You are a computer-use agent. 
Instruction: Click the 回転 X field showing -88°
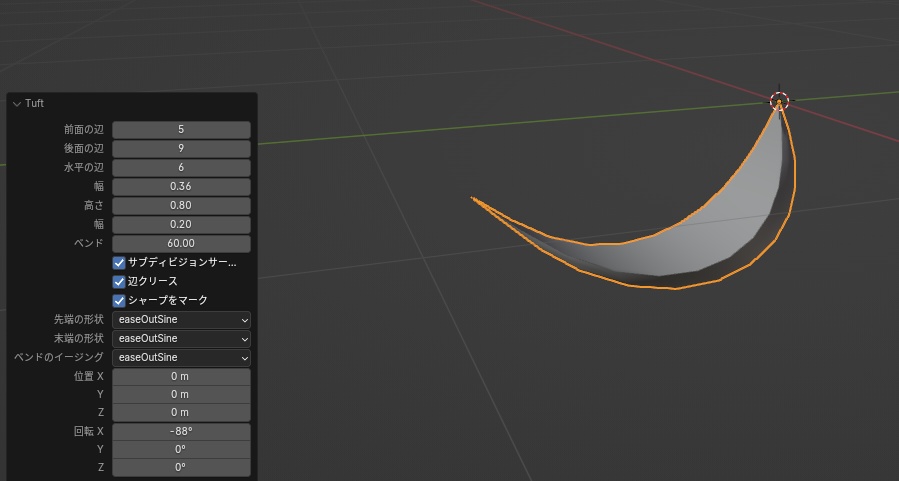pyautogui.click(x=181, y=431)
